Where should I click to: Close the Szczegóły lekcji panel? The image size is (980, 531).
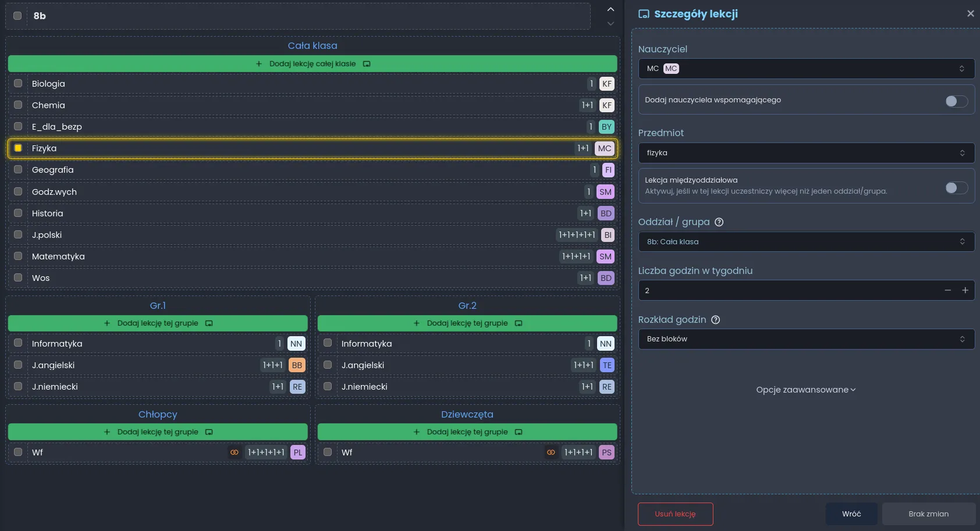pos(970,13)
